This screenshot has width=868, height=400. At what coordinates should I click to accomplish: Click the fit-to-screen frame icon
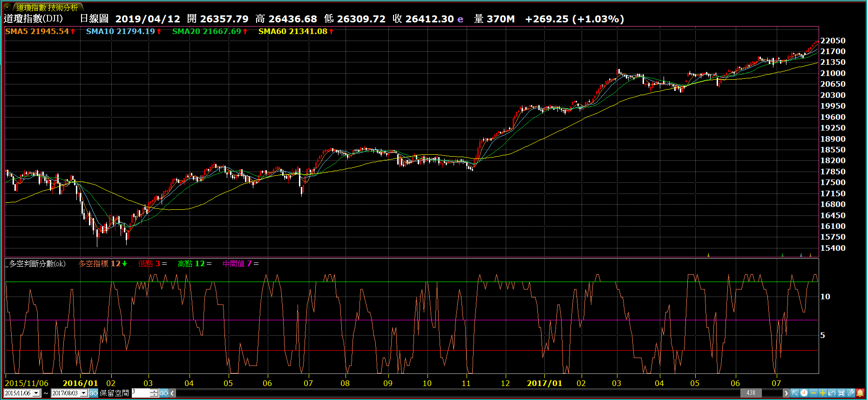click(x=841, y=393)
